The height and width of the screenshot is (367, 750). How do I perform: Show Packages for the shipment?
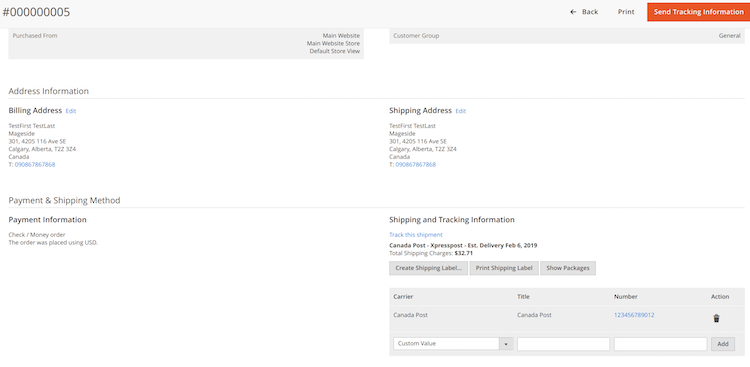click(568, 268)
